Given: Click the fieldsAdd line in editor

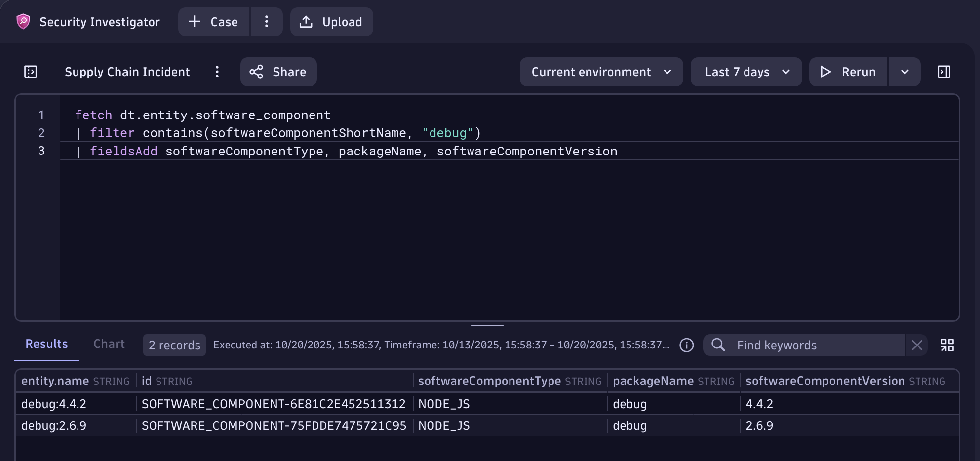Looking at the screenshot, I should 347,151.
